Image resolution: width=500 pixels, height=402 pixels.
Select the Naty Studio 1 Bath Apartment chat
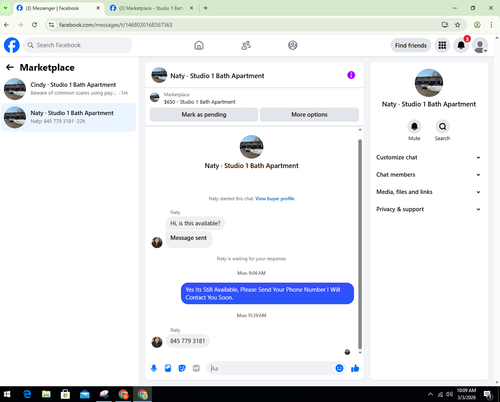pos(68,117)
